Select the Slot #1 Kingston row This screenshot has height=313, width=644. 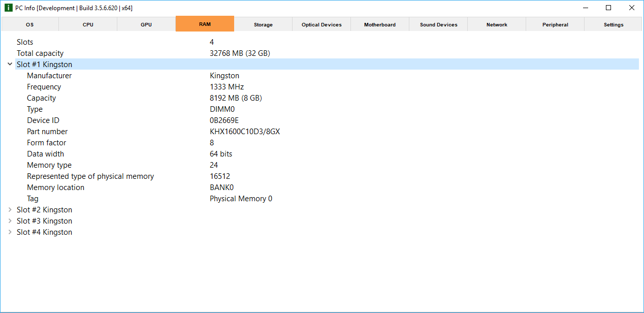pos(327,65)
